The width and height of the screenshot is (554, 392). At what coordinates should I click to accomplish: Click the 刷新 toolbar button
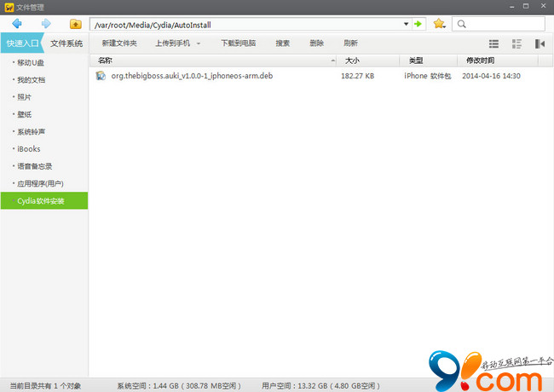[350, 43]
